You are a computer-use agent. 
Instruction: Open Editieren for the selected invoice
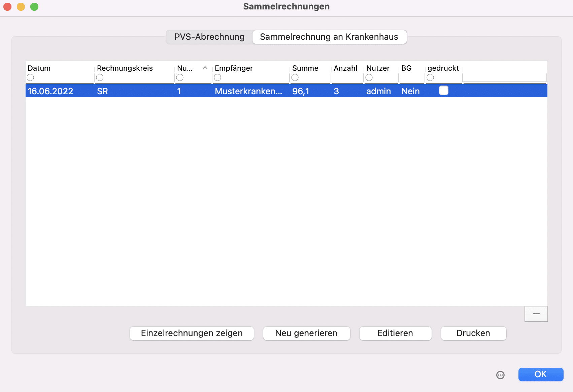pyautogui.click(x=395, y=333)
